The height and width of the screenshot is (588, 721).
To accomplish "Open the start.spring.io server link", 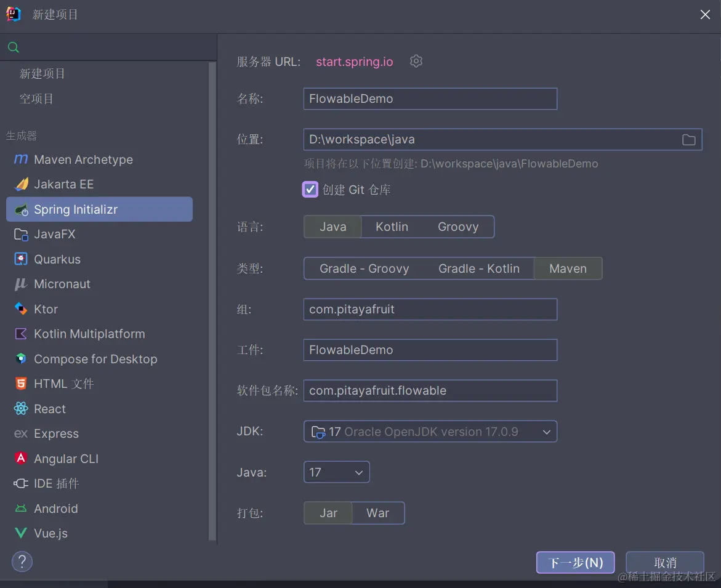I will click(355, 62).
